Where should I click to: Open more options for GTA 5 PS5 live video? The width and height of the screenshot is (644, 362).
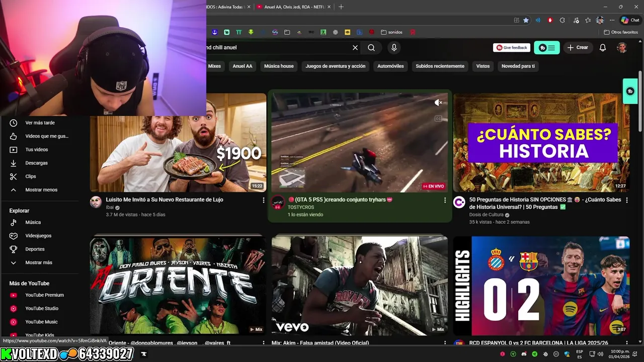click(x=445, y=200)
